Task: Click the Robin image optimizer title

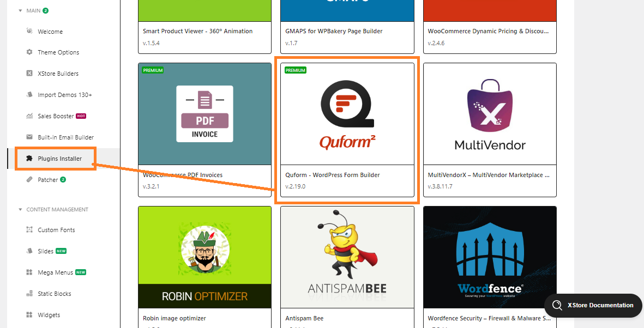Action: tap(174, 318)
